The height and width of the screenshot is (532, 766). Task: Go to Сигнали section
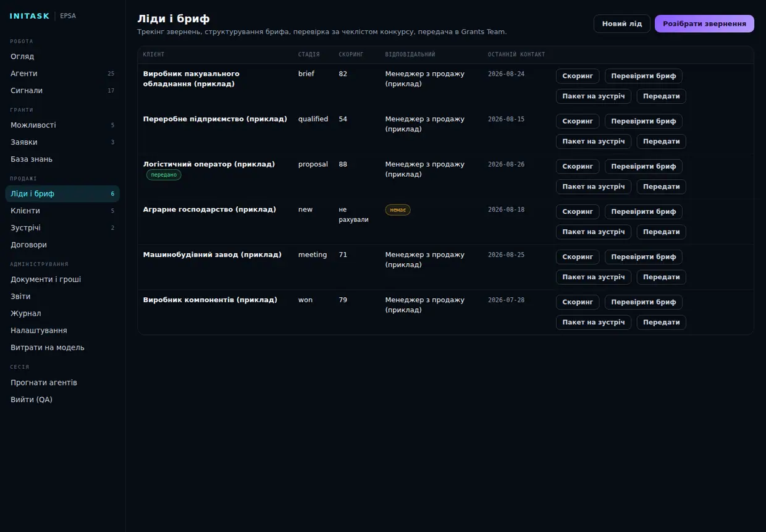[62, 90]
